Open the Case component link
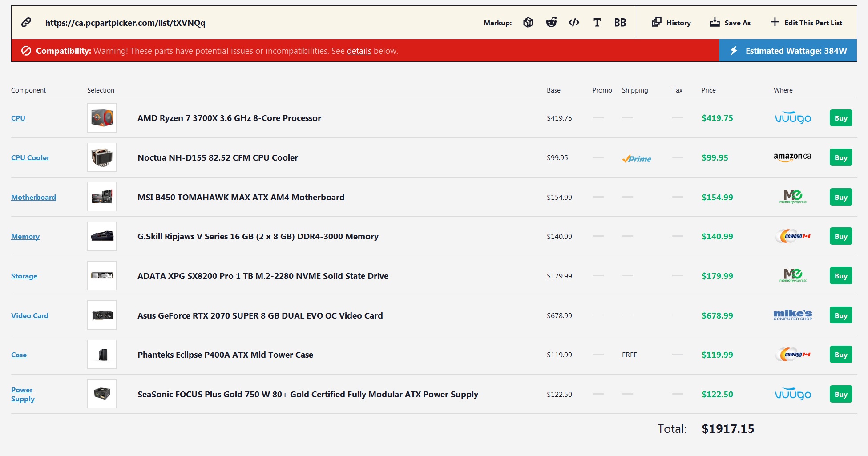This screenshot has height=456, width=868. [x=19, y=355]
